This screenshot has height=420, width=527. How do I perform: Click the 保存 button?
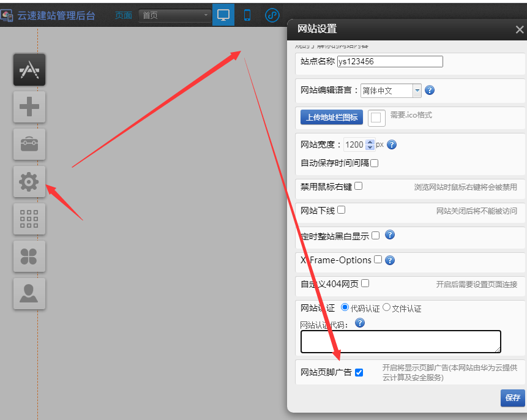(512, 398)
